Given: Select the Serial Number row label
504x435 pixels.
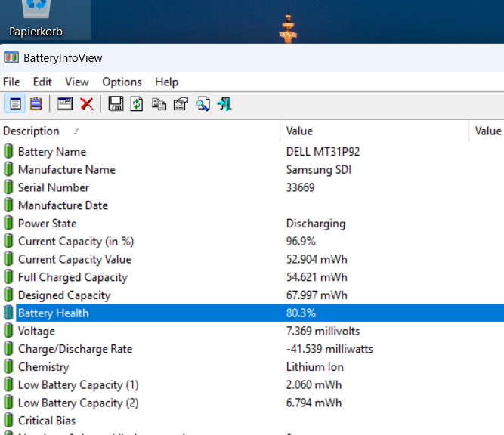Looking at the screenshot, I should tap(54, 187).
